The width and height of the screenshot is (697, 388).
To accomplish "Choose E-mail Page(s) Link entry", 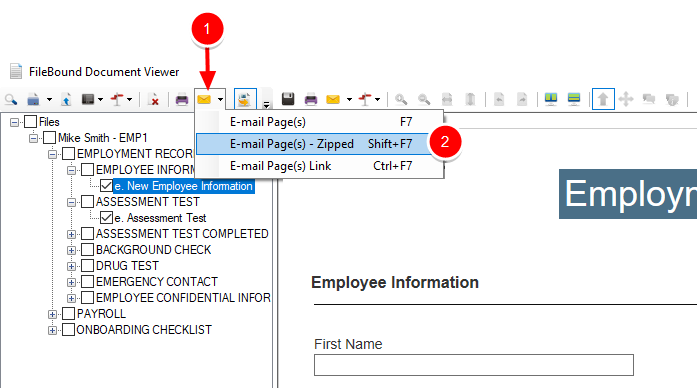I will 320,166.
